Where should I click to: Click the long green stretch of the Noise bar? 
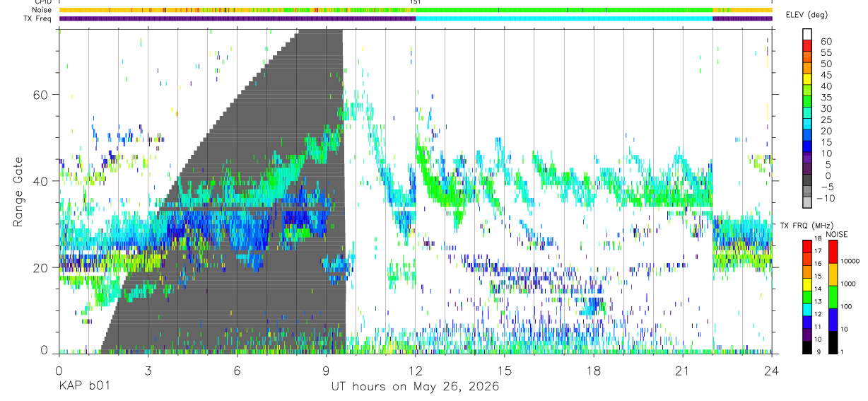pos(564,10)
